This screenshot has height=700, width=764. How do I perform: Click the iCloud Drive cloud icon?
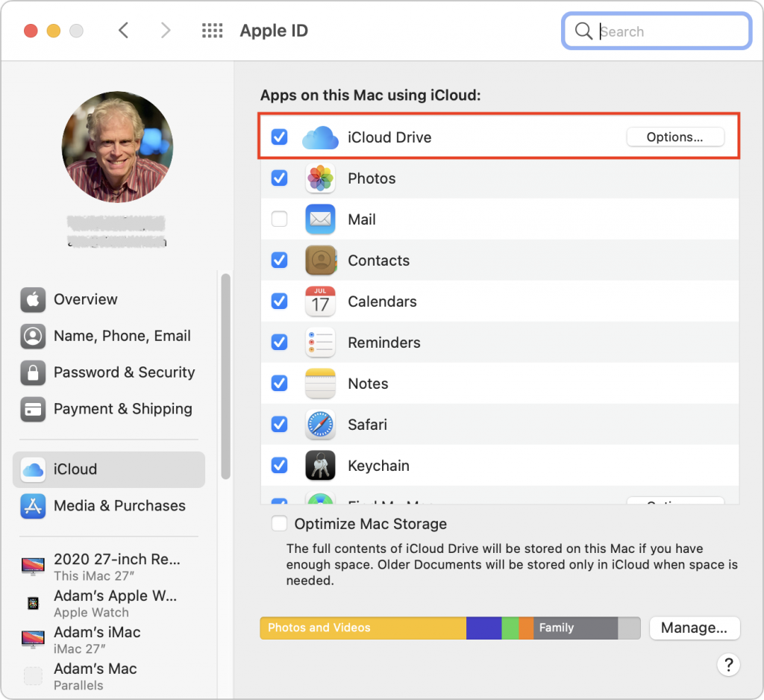coord(320,137)
